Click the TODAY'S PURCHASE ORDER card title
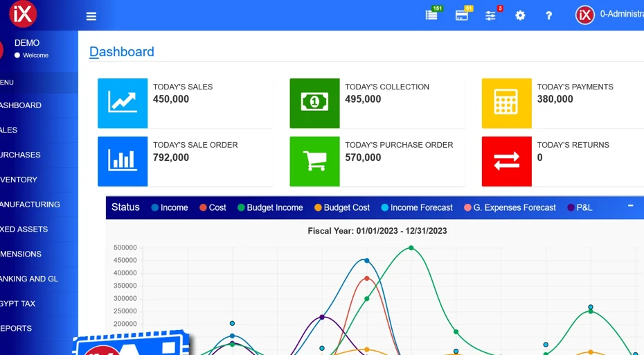The height and width of the screenshot is (355, 644). coord(399,145)
